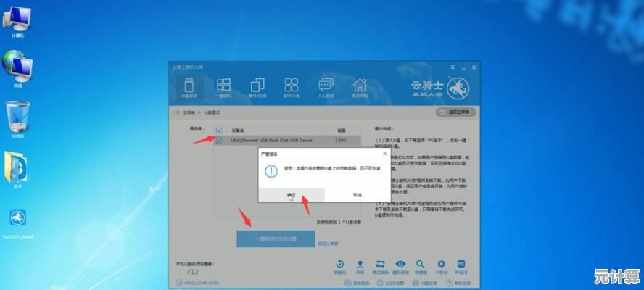Click the U盘模式 breadcrumb item

(212, 112)
